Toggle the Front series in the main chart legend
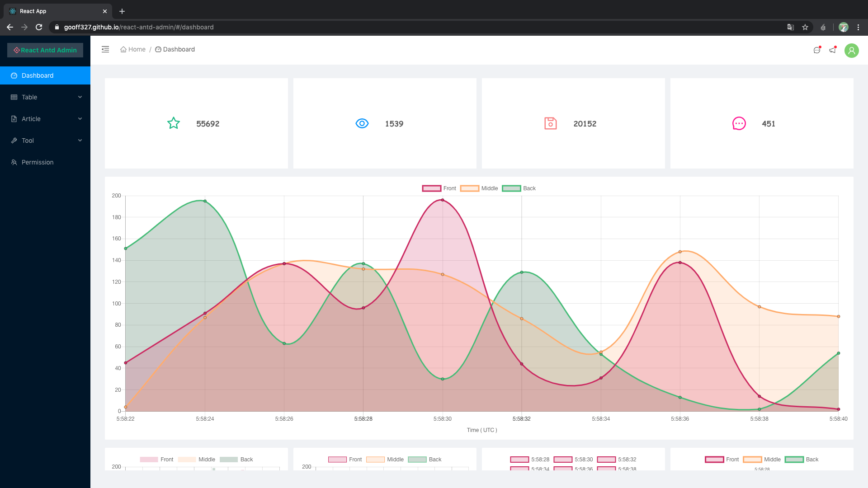The image size is (868, 488). point(440,188)
